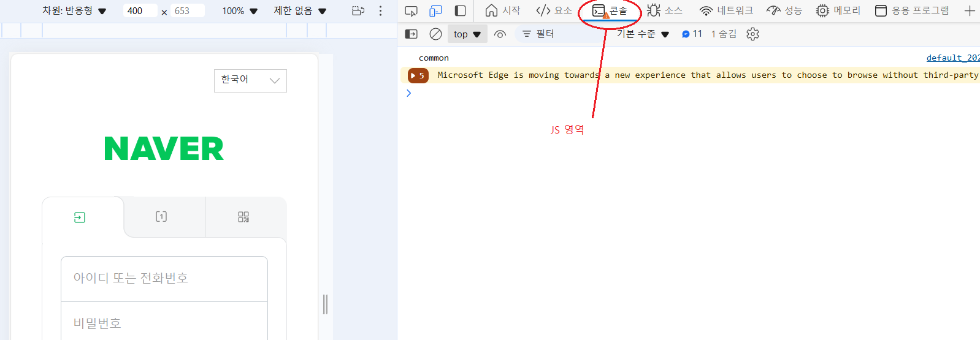This screenshot has width=980, height=340.
Task: Expand the grouped 5 warning messages
Action: 418,75
